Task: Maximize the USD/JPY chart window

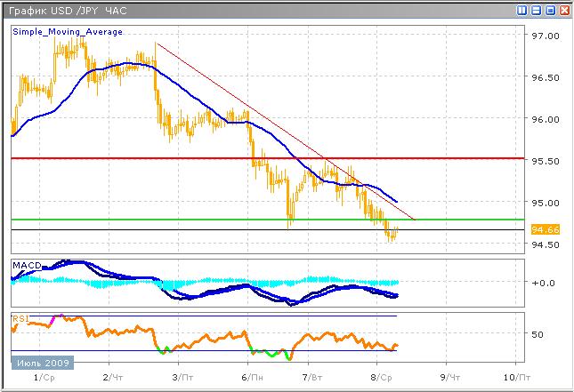Action: 550,10
